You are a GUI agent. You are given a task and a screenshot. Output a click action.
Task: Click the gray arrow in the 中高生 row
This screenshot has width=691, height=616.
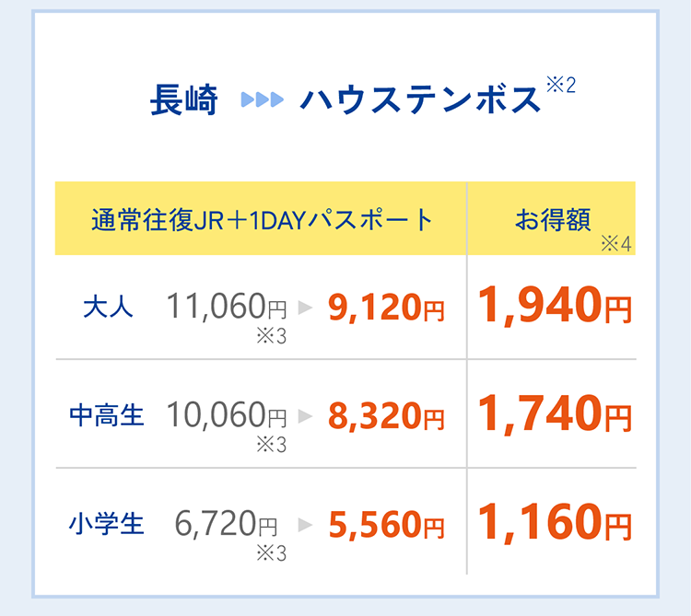tap(305, 415)
